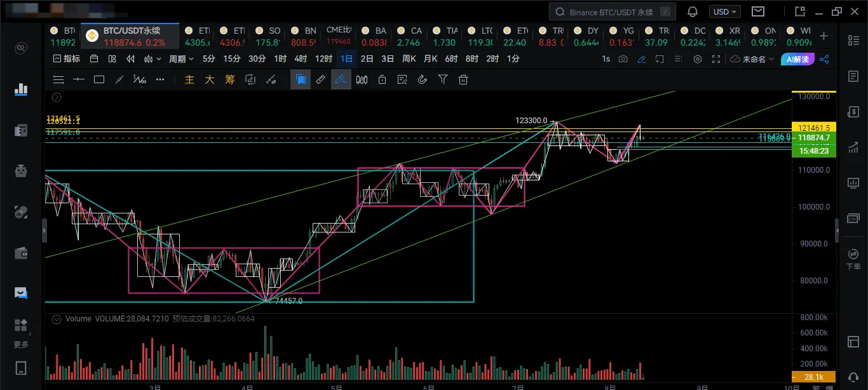Click the share icon next to AI解读
The height and width of the screenshot is (390, 868).
point(824,58)
